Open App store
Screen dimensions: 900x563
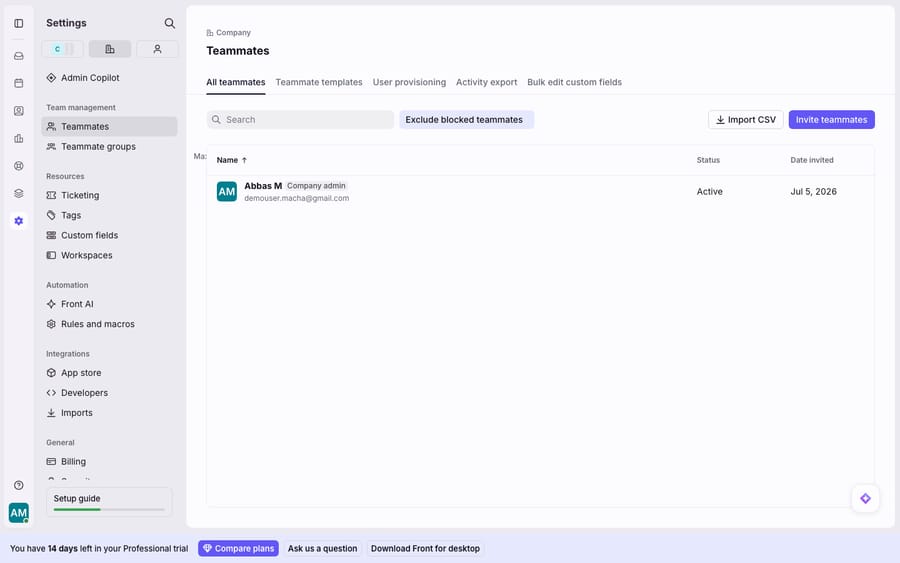(x=109, y=373)
